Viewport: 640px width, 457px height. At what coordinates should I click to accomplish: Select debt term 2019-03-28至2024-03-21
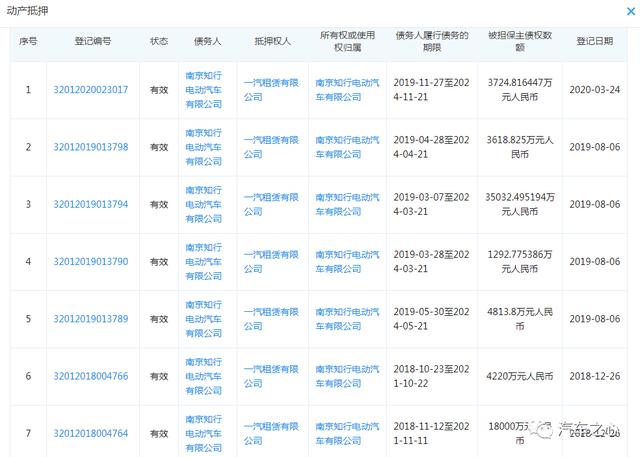coord(431,262)
